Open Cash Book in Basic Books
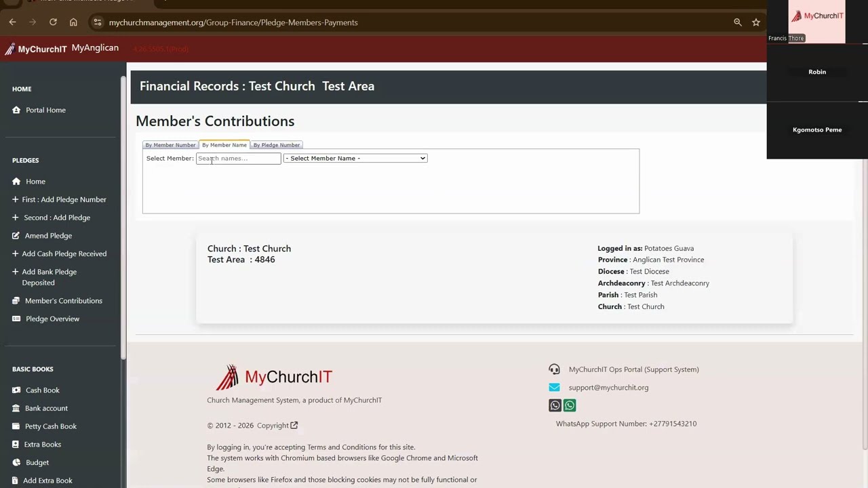 [x=43, y=390]
